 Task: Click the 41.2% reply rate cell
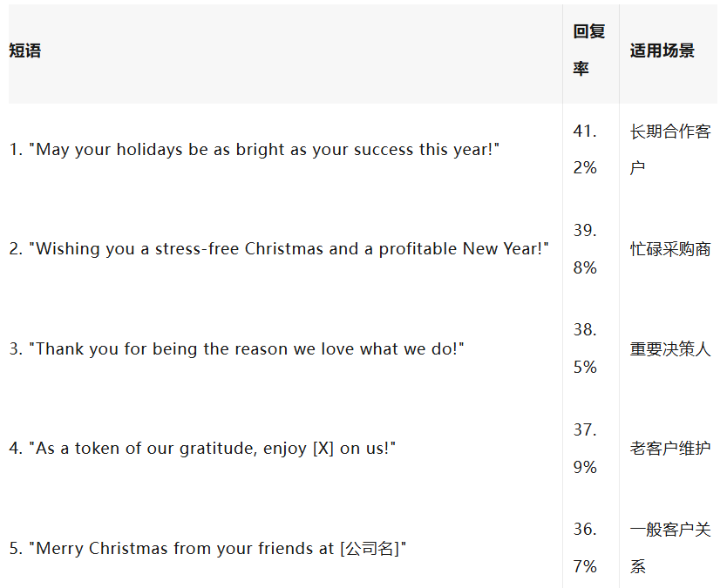pyautogui.click(x=585, y=150)
